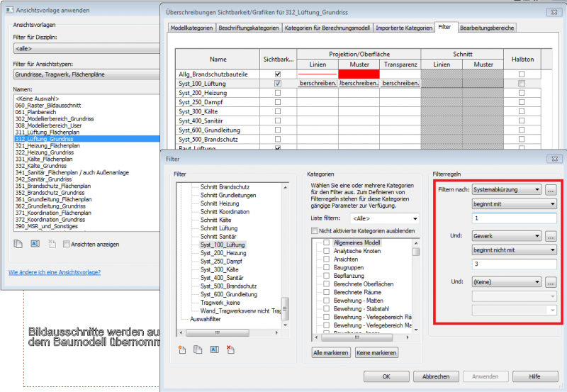Image resolution: width=567 pixels, height=392 pixels.
Task: Click the Alle markieren button
Action: (331, 352)
